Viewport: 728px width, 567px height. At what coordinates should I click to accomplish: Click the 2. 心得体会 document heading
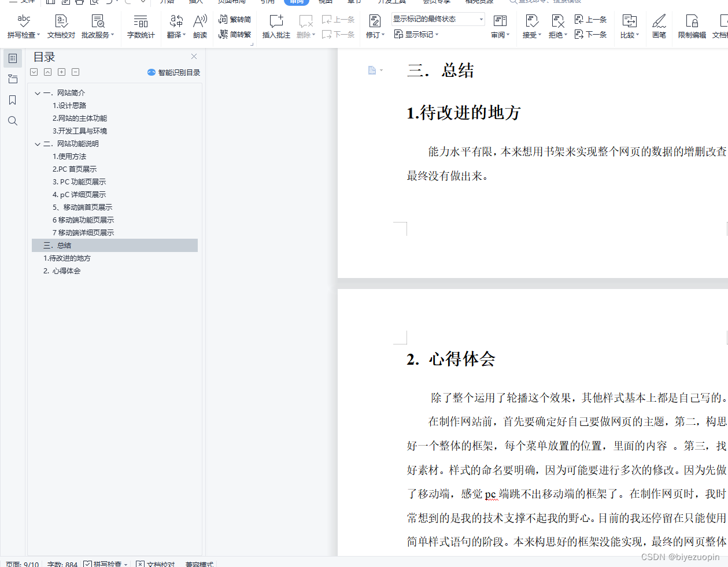tap(451, 360)
